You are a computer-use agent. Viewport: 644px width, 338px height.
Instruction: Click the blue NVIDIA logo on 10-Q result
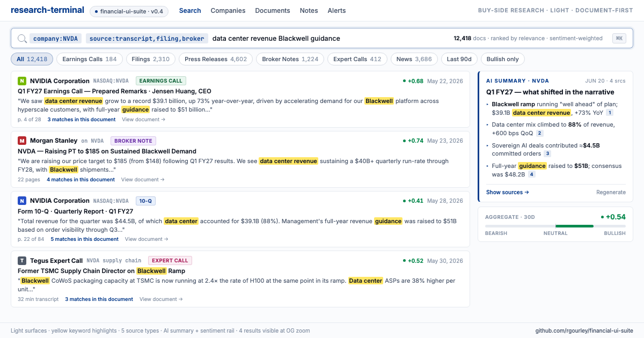22,201
